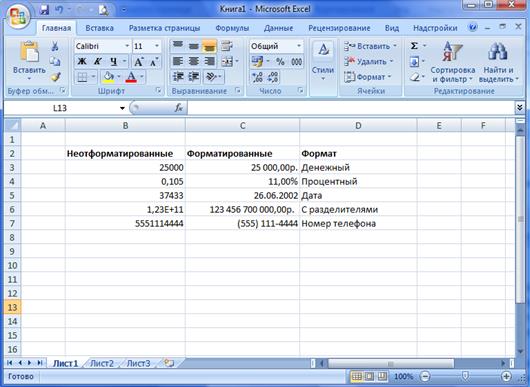
Task: Open Сортировка и фильтр menu
Action: coord(453,63)
